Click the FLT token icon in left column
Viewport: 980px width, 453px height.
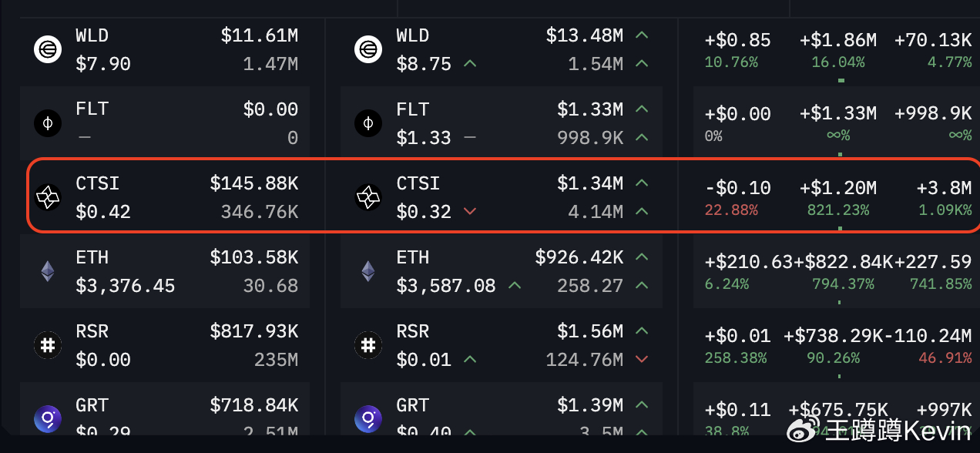click(48, 123)
